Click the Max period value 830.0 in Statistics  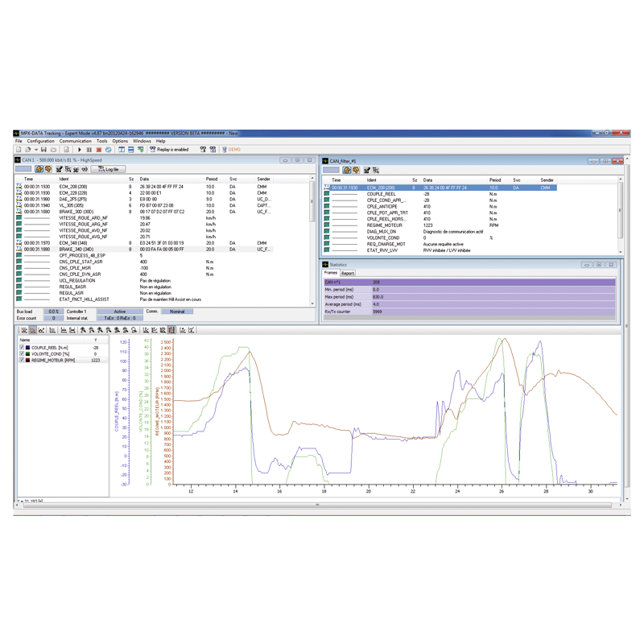(378, 297)
